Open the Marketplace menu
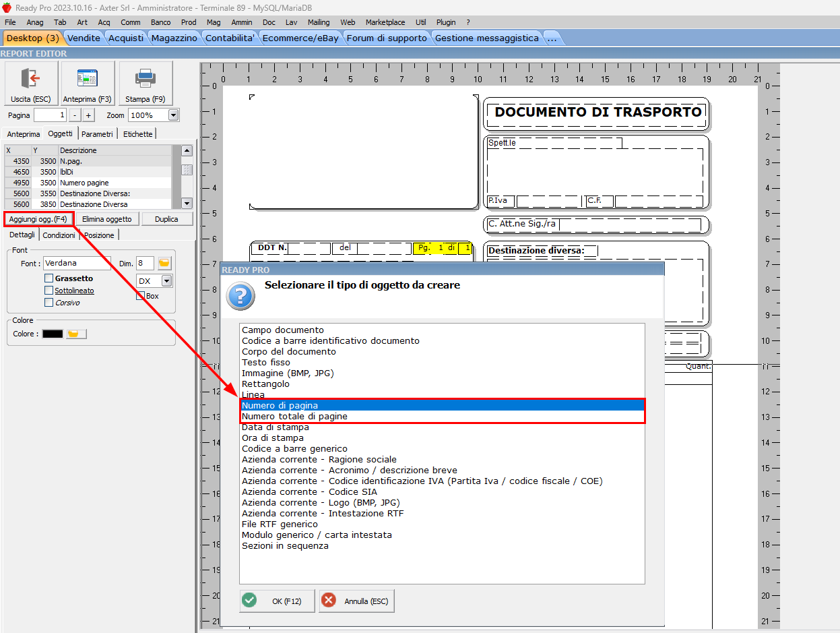Image resolution: width=840 pixels, height=633 pixels. (385, 22)
